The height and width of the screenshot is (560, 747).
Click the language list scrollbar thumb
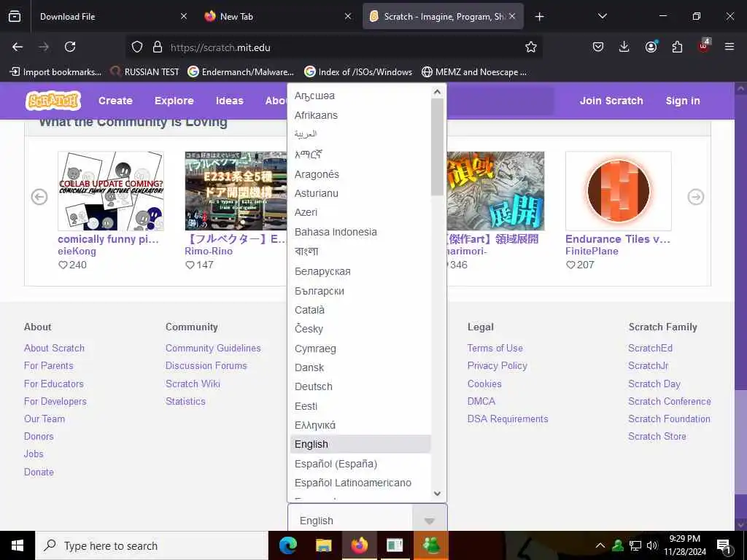(x=438, y=147)
